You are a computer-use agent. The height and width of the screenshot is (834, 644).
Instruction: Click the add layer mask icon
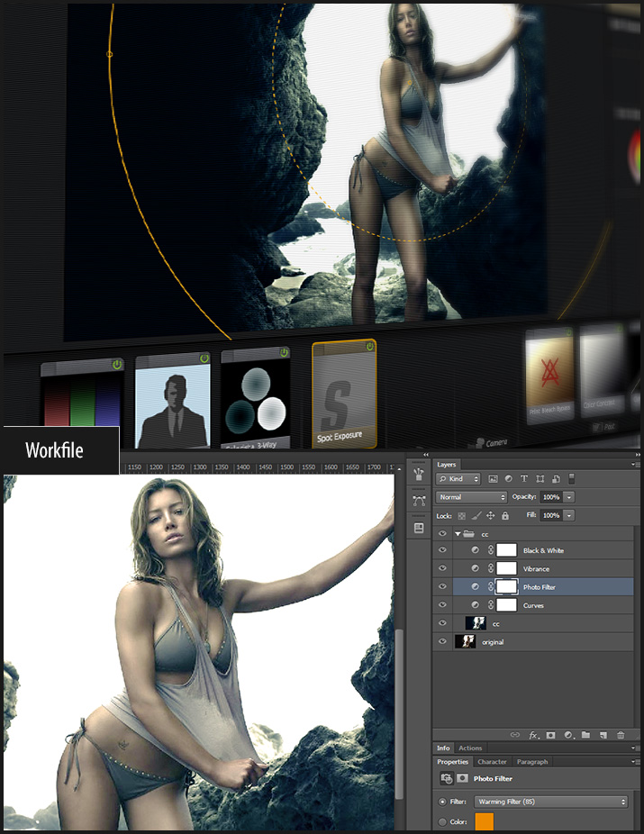551,735
